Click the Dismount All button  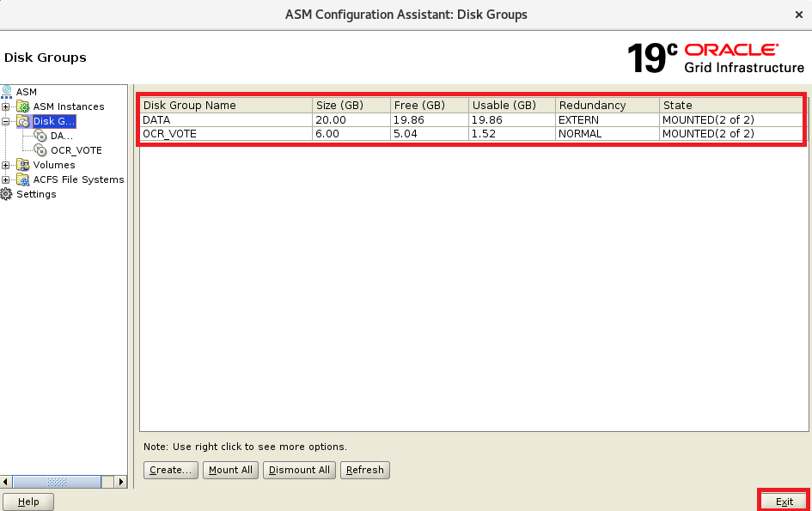299,470
